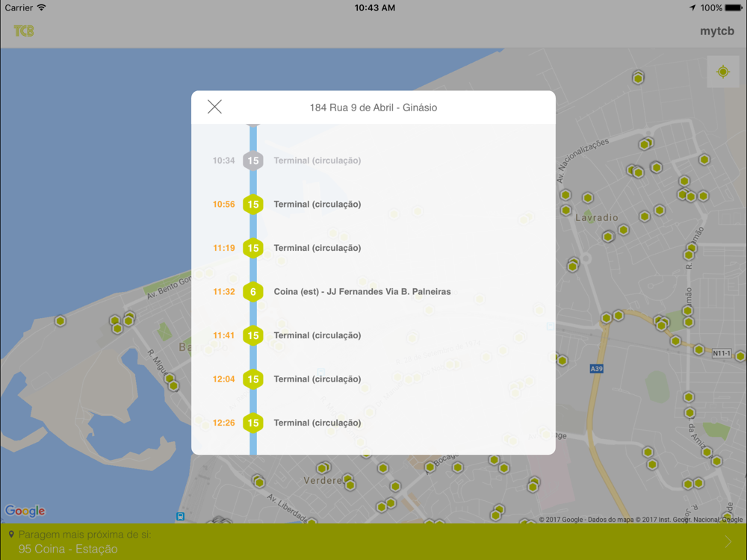This screenshot has width=747, height=560.
Task: Tap the location services arrow in status bar
Action: click(692, 7)
